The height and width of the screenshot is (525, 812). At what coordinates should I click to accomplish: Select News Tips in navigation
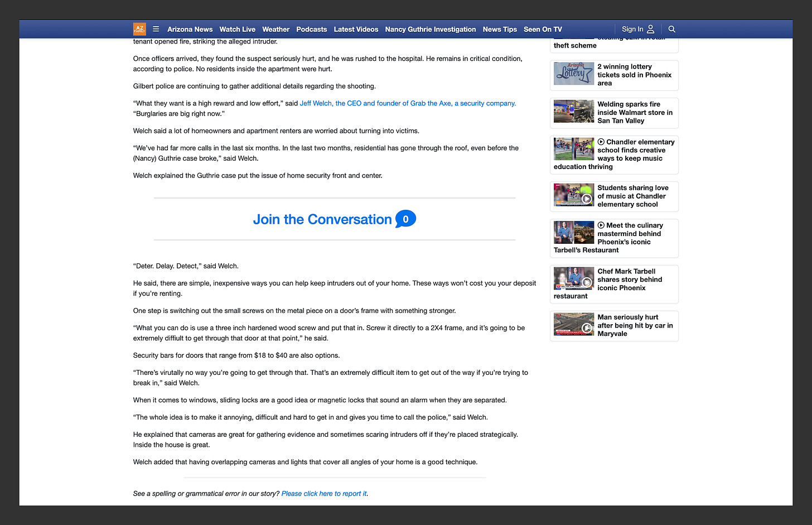(500, 30)
